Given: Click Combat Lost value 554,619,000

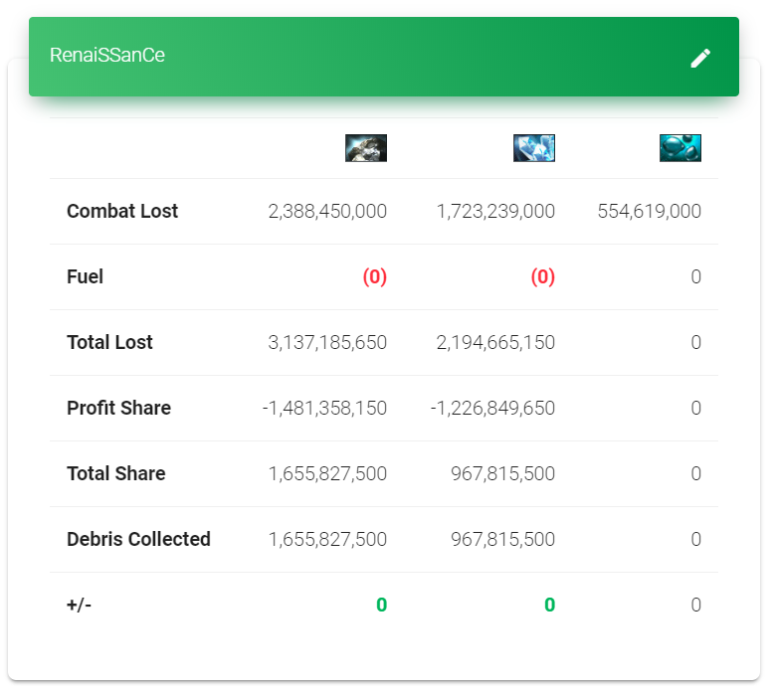Looking at the screenshot, I should click(649, 211).
